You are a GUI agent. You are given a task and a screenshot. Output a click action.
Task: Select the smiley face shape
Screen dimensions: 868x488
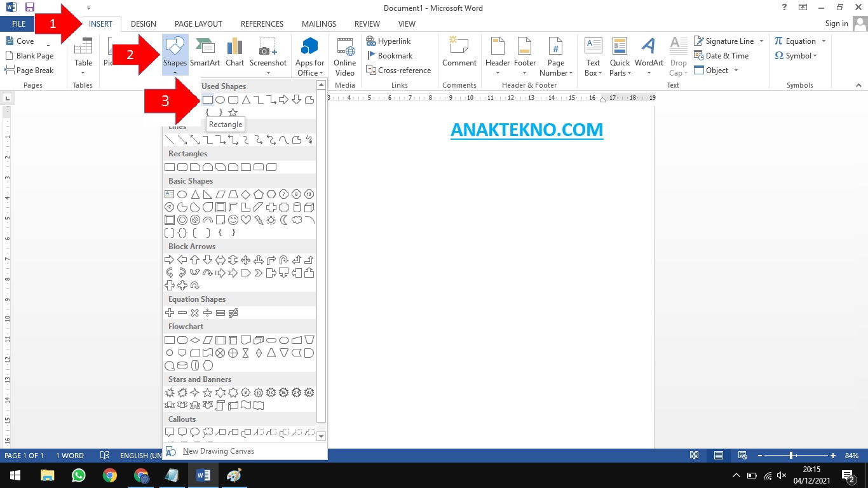pyautogui.click(x=233, y=220)
